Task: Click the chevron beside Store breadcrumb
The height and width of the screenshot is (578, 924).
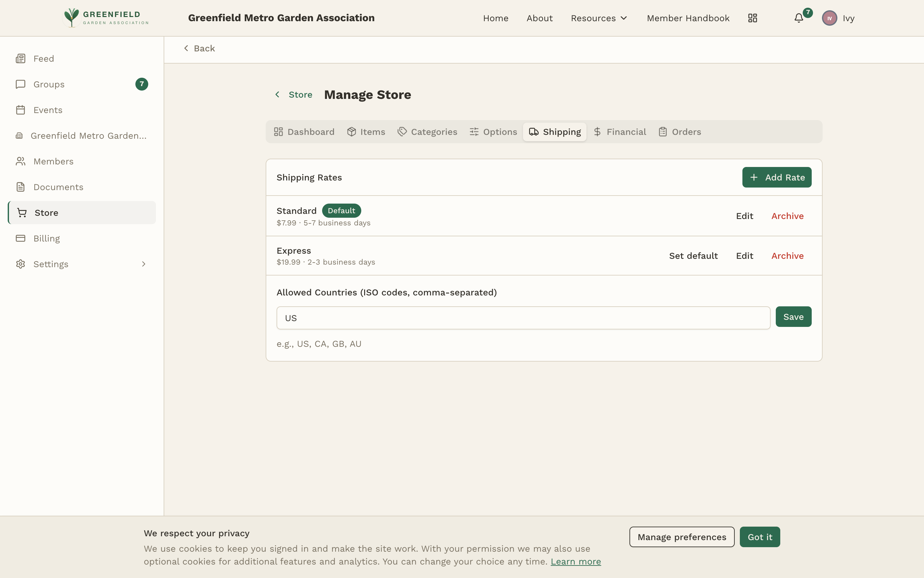Action: (x=277, y=94)
